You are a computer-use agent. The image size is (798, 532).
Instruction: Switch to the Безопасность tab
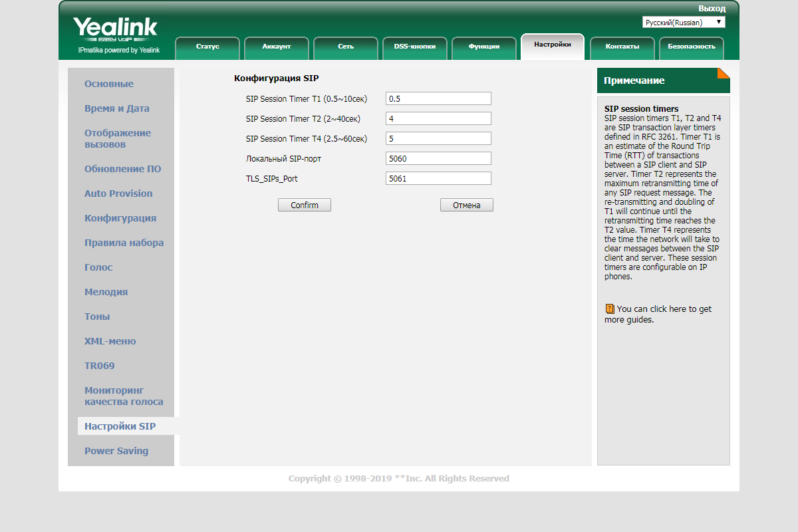[692, 47]
